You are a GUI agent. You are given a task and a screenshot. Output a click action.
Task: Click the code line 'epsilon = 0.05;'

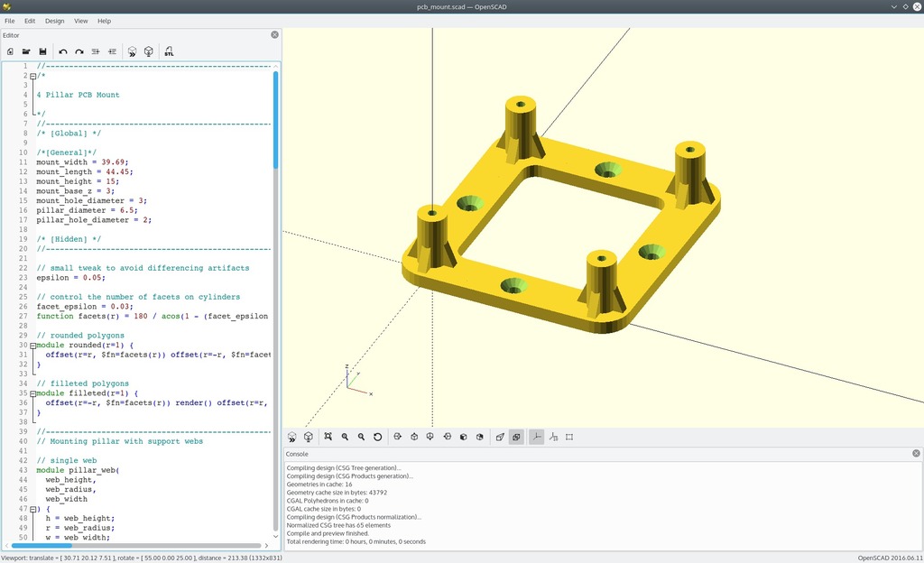point(70,278)
